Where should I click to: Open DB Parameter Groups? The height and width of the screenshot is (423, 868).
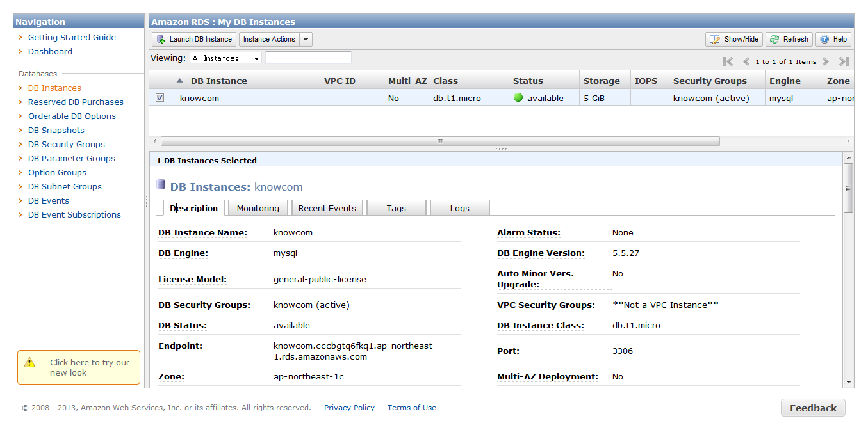coord(72,159)
